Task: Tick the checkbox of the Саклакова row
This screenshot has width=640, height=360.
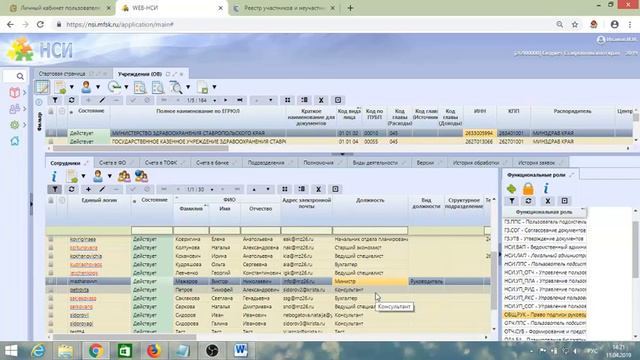Action: (51, 298)
